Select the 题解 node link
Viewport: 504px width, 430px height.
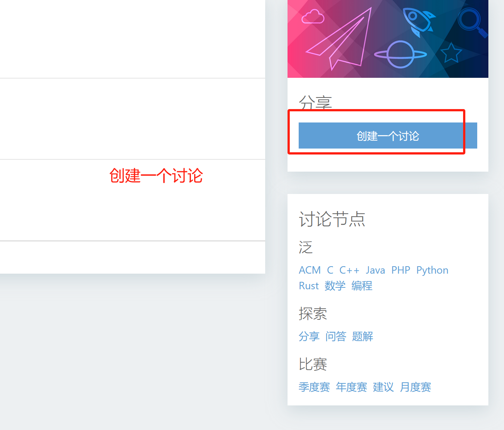click(x=362, y=336)
